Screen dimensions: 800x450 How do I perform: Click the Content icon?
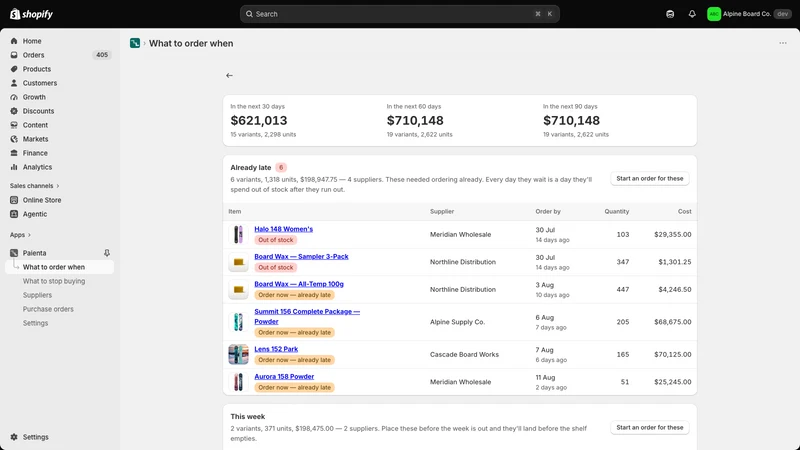point(14,125)
